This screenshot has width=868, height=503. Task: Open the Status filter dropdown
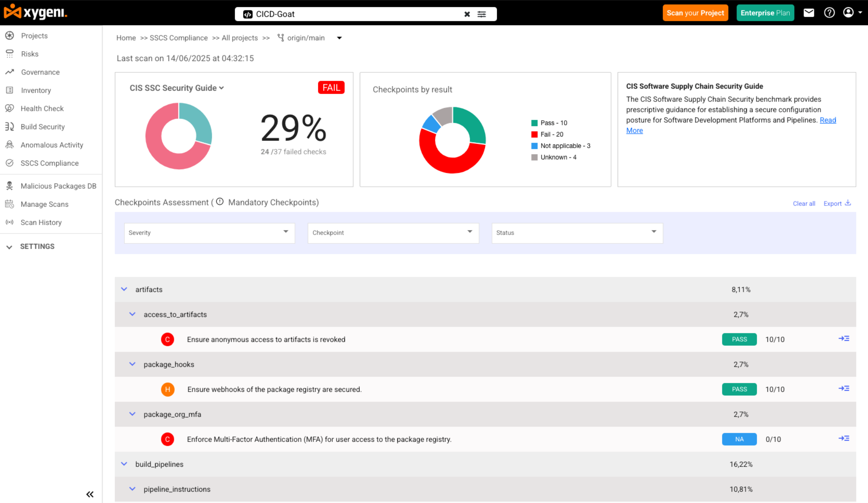click(576, 233)
